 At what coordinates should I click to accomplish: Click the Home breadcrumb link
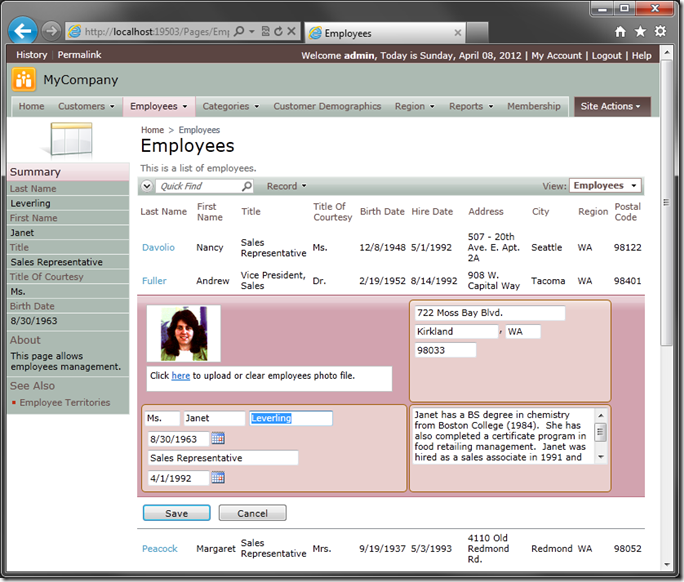152,130
